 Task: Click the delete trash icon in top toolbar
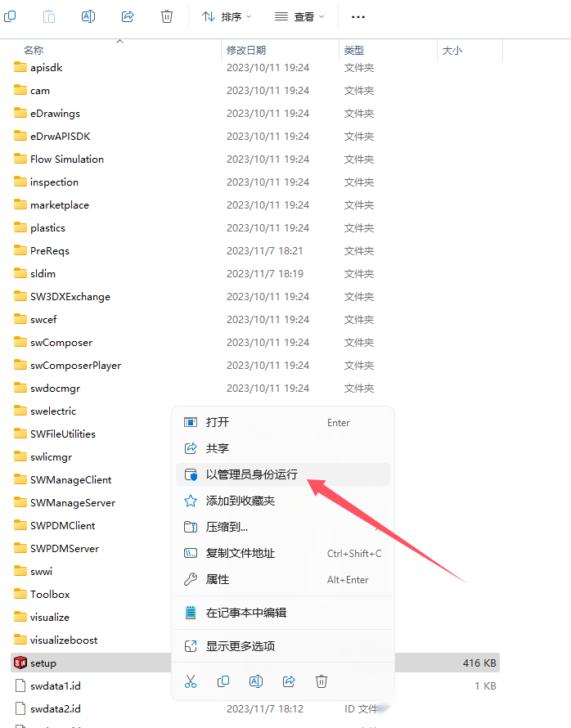click(167, 16)
